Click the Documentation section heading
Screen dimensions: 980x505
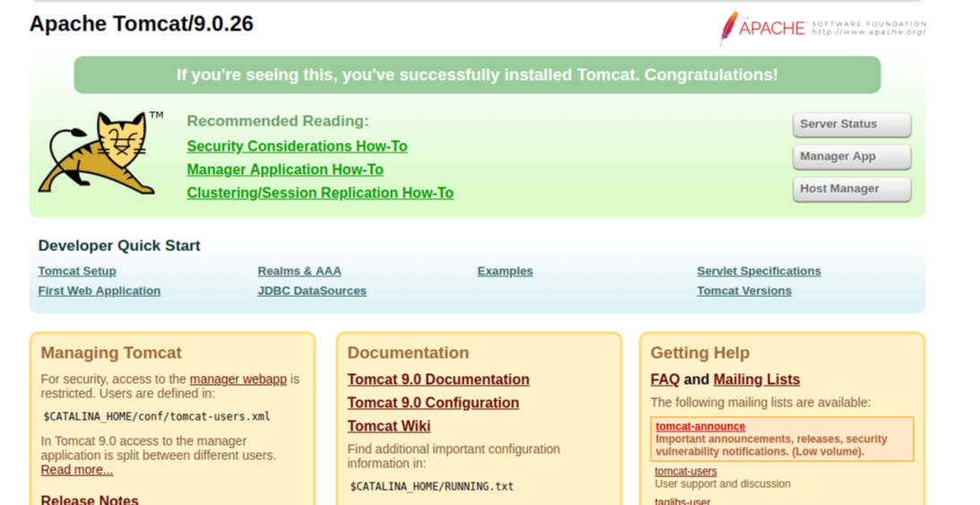click(x=408, y=353)
